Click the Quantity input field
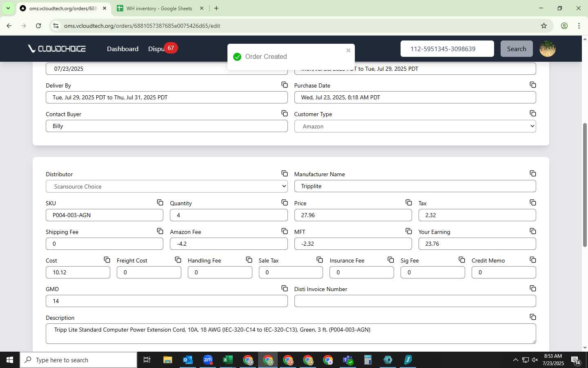 (229, 215)
